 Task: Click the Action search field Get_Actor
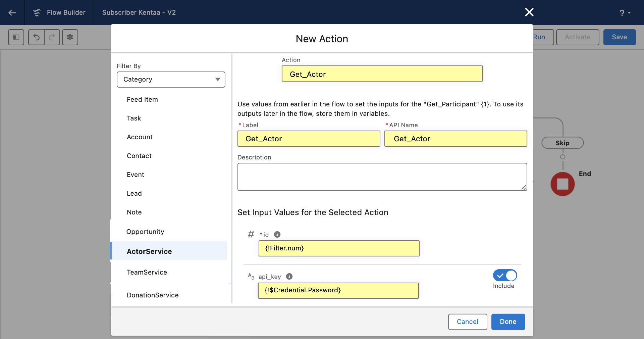coord(382,74)
